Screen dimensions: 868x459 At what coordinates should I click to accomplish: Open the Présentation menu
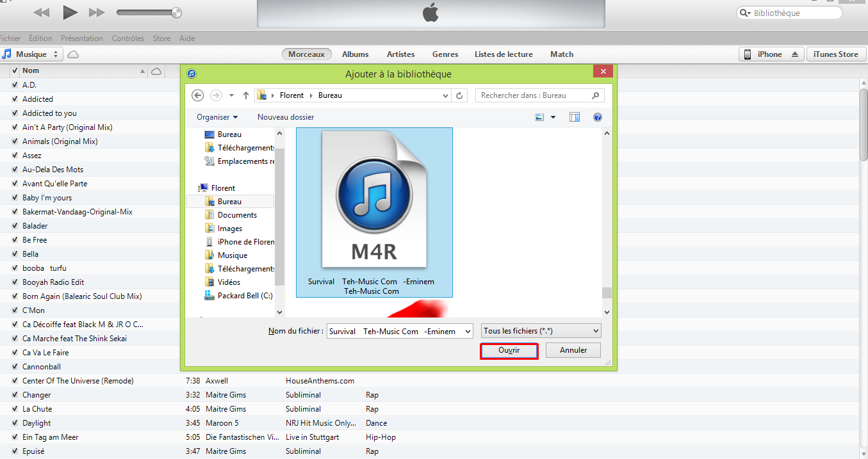click(82, 38)
